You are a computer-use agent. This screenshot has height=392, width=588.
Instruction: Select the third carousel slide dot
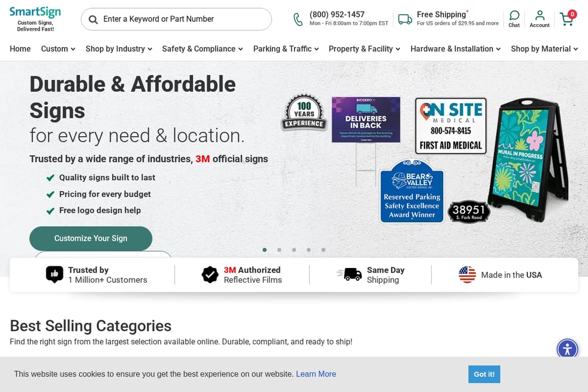click(x=294, y=250)
